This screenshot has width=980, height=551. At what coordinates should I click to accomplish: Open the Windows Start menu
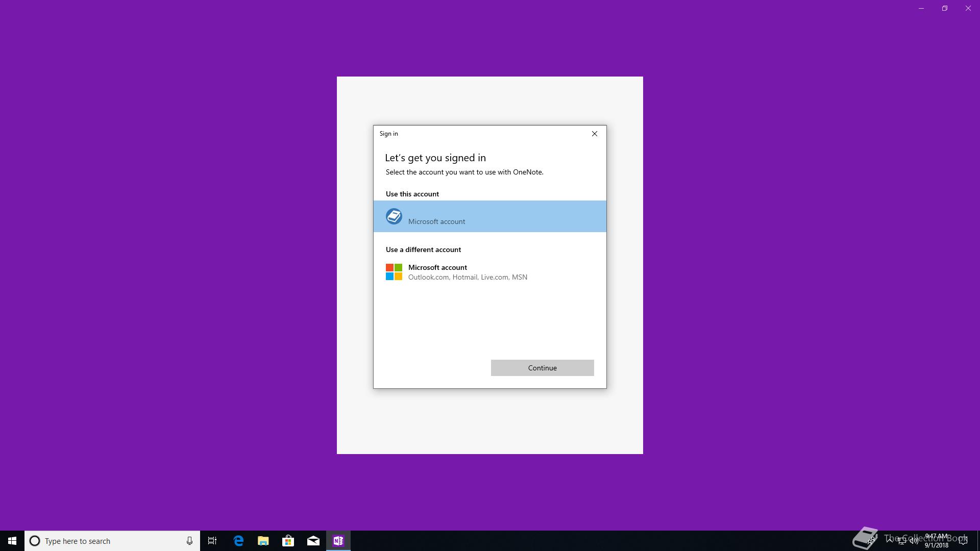click(x=12, y=541)
